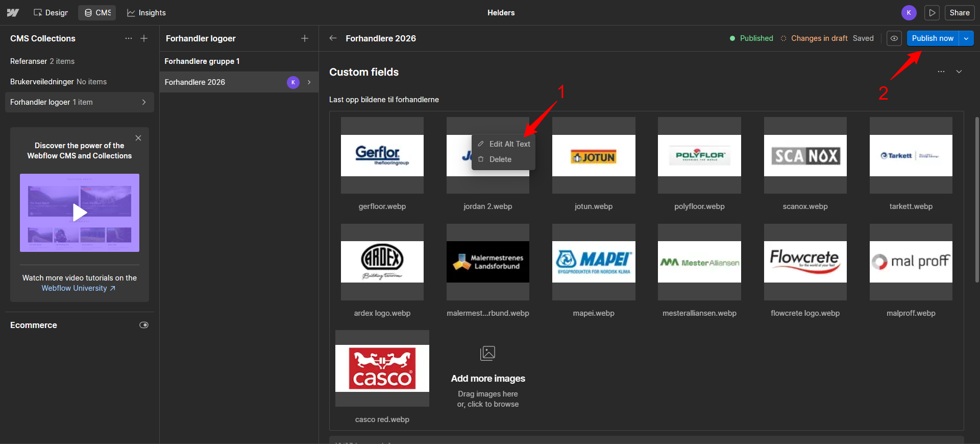
Task: Open the Insights tab
Action: tap(146, 13)
